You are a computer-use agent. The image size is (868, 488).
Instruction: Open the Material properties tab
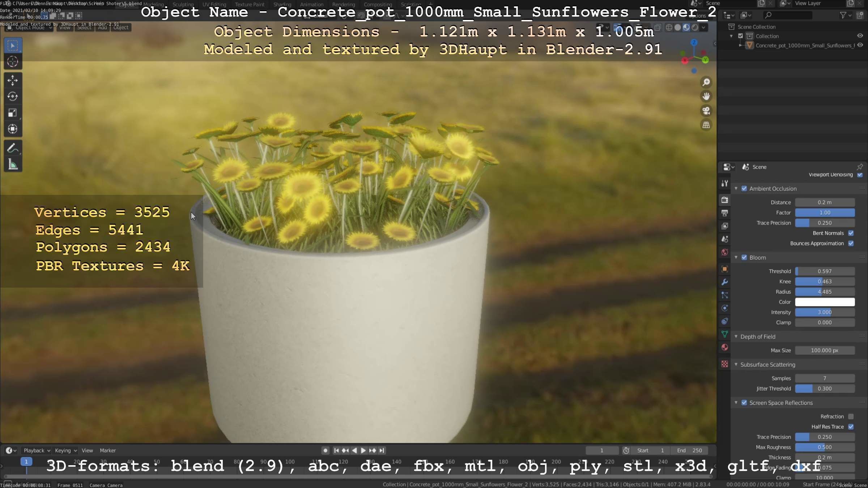(x=724, y=347)
